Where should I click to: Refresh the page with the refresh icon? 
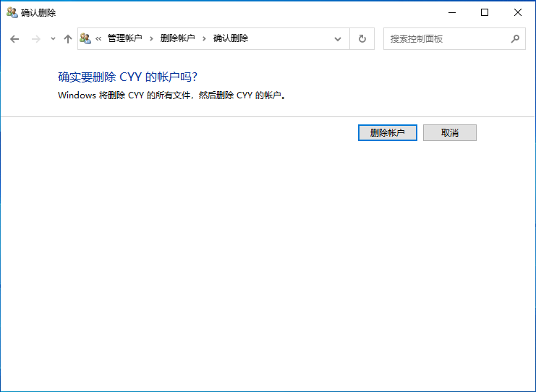pos(362,39)
